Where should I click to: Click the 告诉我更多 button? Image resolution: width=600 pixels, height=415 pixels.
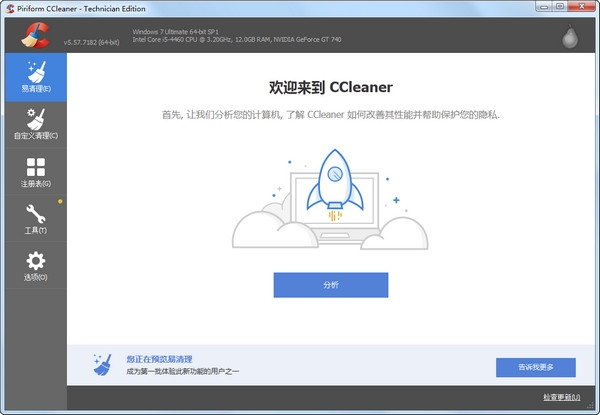point(536,367)
